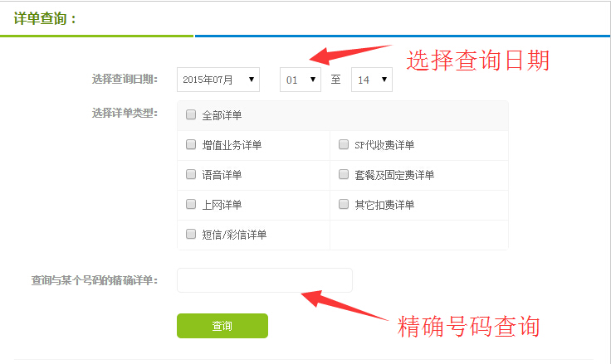Enable the 其它扣费详单 checkbox
This screenshot has width=611, height=364.
344,204
